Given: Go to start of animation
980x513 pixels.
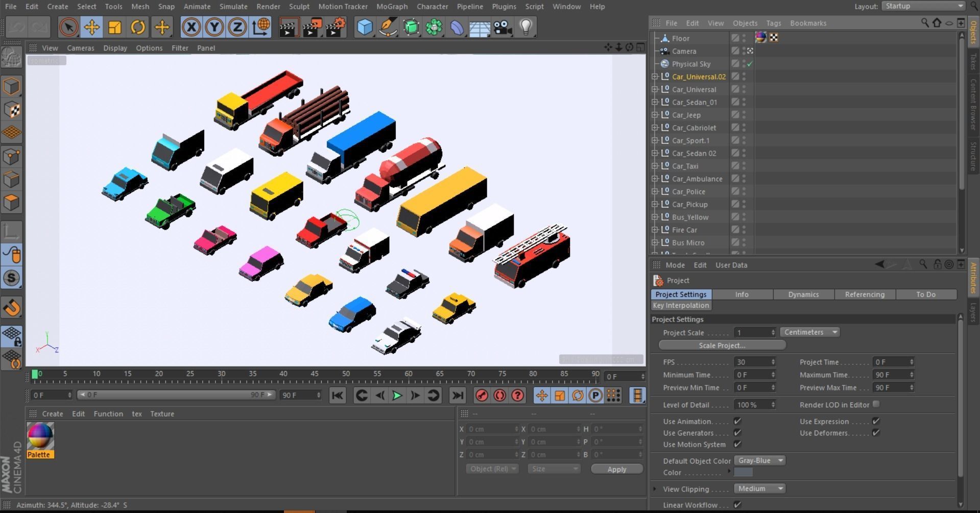Looking at the screenshot, I should [x=337, y=396].
